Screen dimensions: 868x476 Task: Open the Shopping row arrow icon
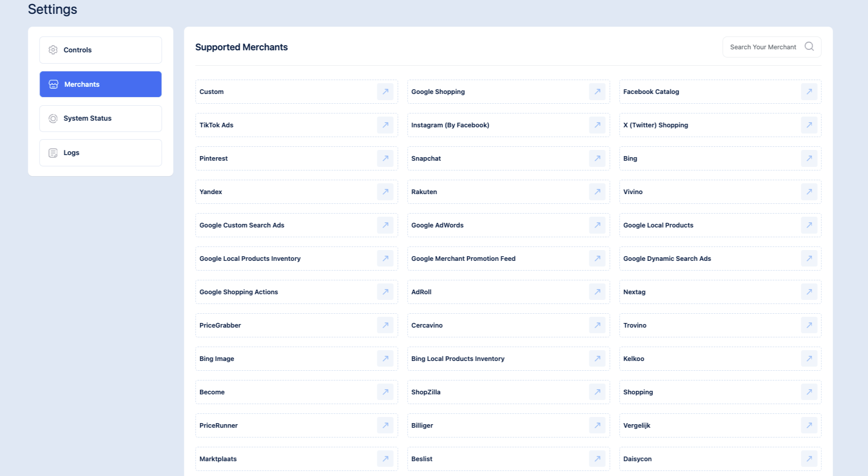(x=809, y=392)
